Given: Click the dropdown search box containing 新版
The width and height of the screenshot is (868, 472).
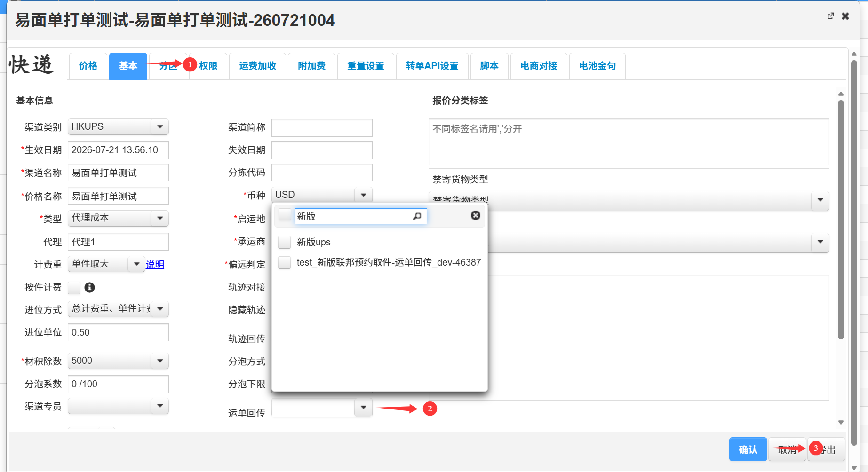Looking at the screenshot, I should point(361,216).
